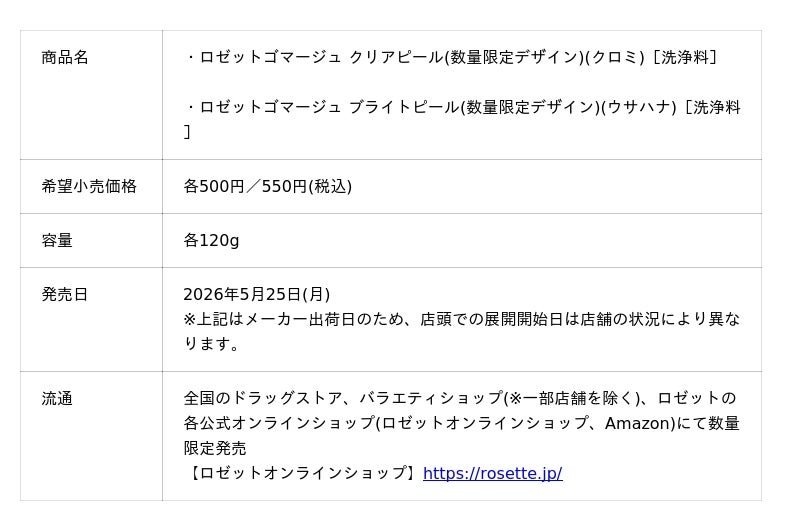Click the word Amazon in the distribution cell
The height and width of the screenshot is (531, 800).
638,423
